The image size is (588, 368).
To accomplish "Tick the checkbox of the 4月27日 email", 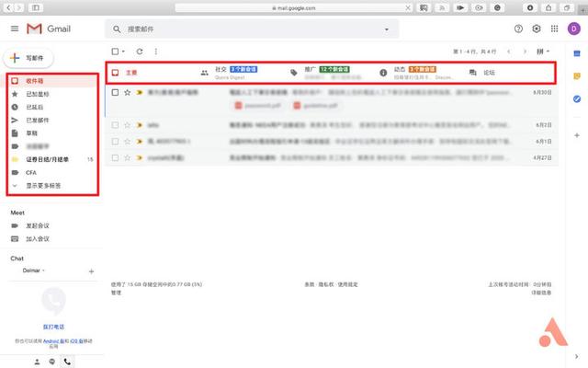I will (115, 157).
